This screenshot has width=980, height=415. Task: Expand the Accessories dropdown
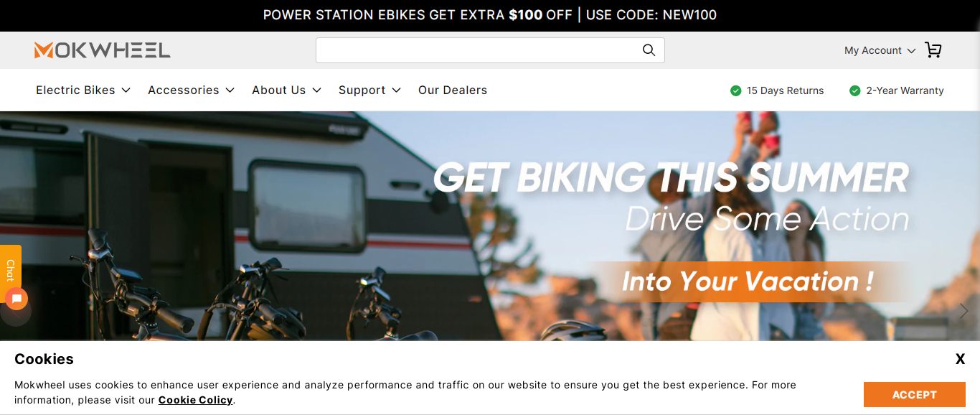(x=191, y=90)
